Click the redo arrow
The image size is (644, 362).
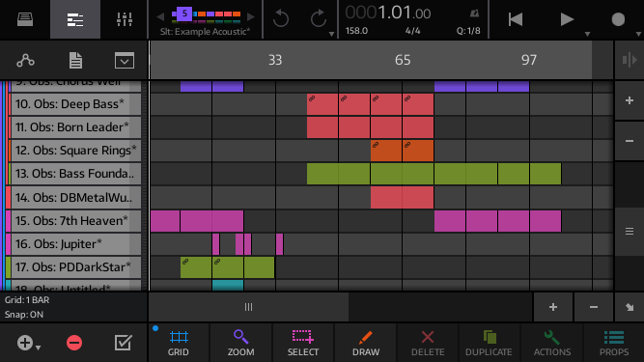tap(318, 19)
